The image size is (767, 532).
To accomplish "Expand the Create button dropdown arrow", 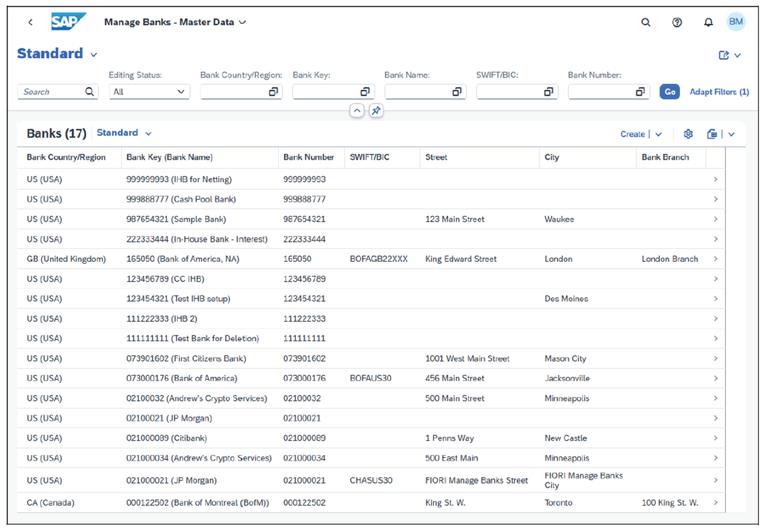I will tap(658, 134).
